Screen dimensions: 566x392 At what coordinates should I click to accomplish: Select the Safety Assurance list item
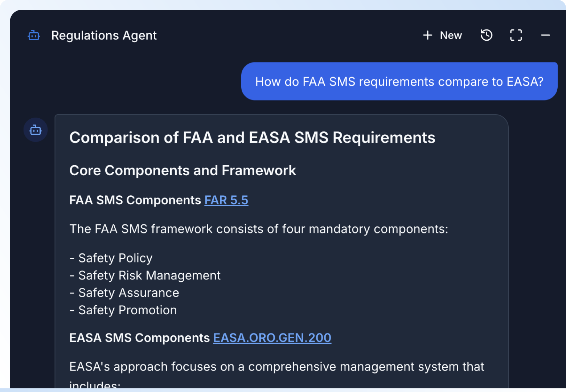click(128, 293)
